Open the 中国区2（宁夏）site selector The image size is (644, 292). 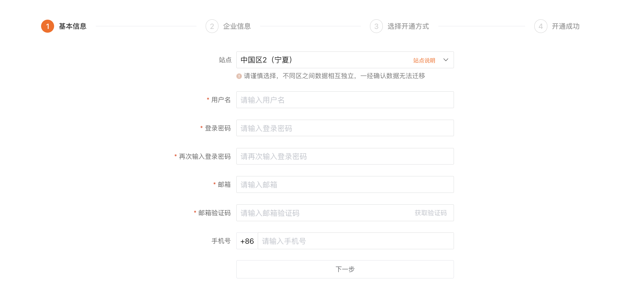coord(345,60)
